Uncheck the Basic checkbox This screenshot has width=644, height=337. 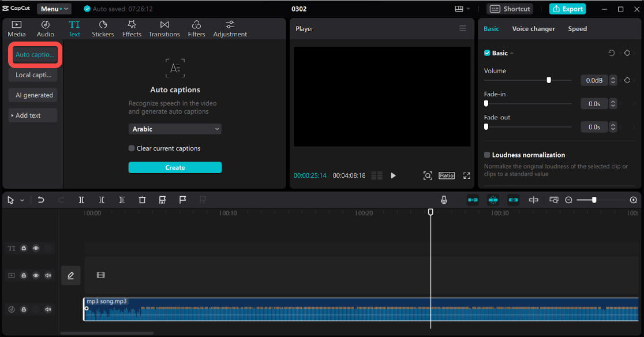click(487, 53)
